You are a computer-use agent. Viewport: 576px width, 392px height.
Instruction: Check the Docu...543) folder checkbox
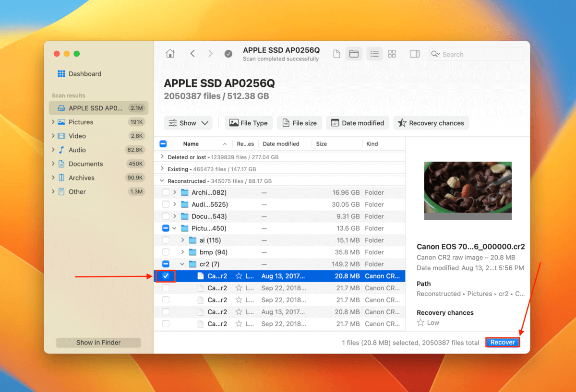click(166, 216)
